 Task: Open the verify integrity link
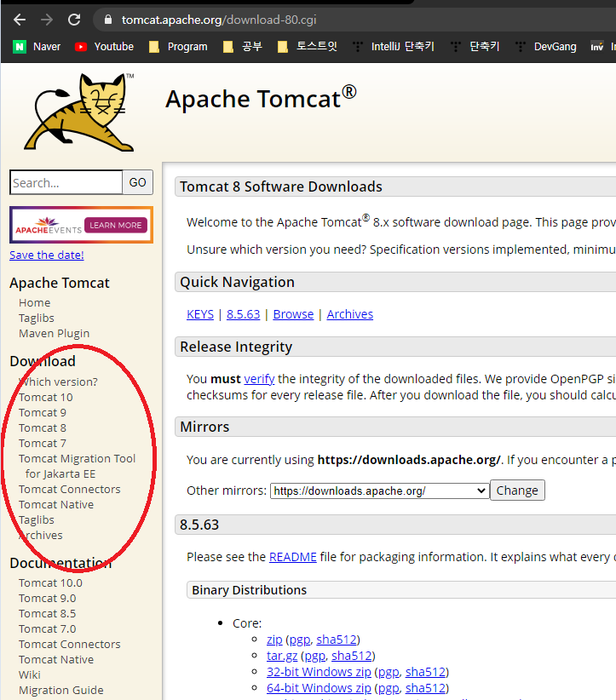point(259,379)
